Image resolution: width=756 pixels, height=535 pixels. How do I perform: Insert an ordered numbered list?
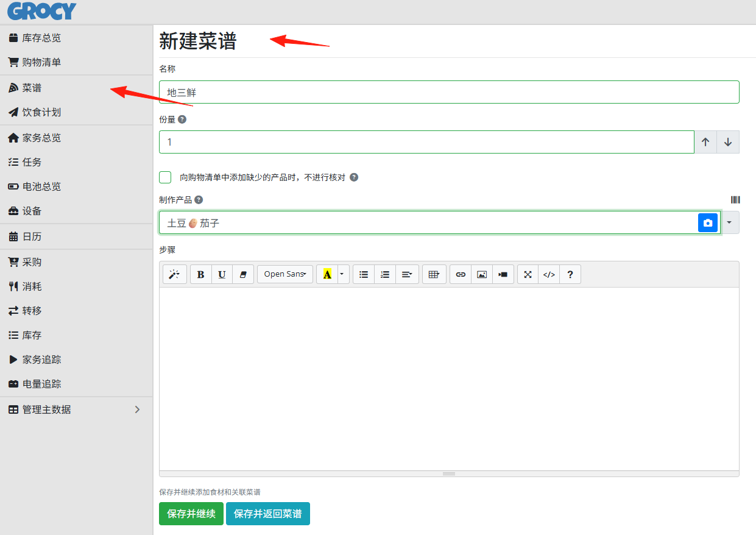pyautogui.click(x=385, y=274)
